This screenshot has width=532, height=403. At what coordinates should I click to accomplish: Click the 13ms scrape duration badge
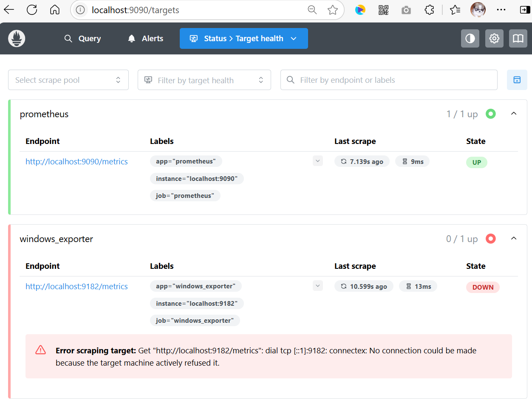(418, 286)
